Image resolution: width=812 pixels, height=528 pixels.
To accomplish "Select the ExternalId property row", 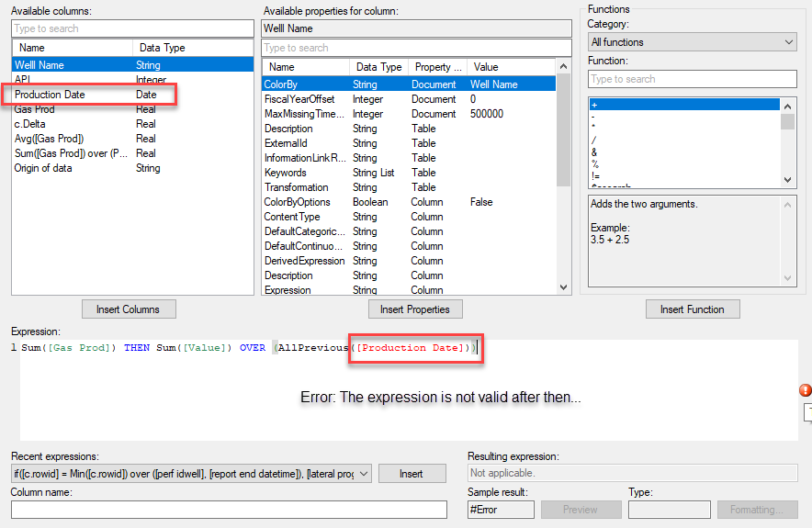I will 409,143.
